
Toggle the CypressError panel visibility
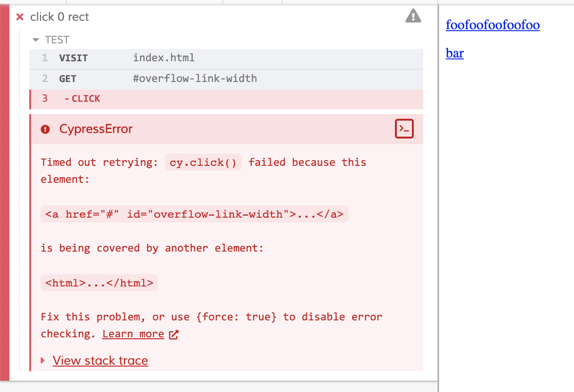pos(95,129)
